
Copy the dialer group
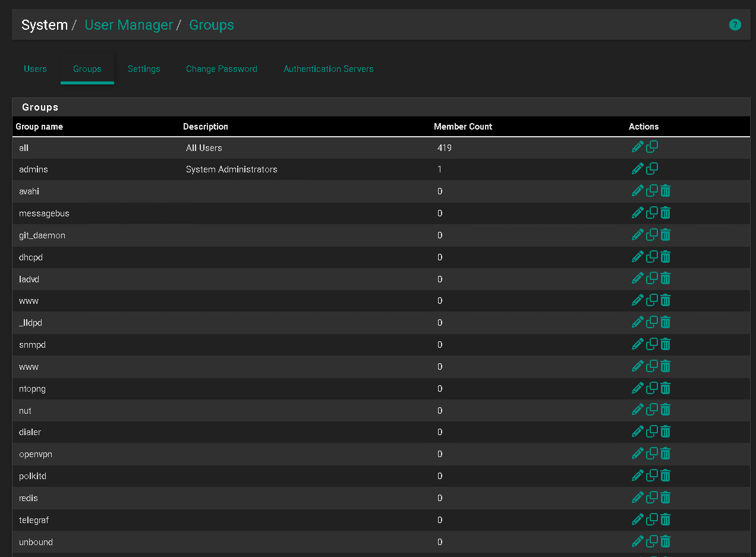652,431
